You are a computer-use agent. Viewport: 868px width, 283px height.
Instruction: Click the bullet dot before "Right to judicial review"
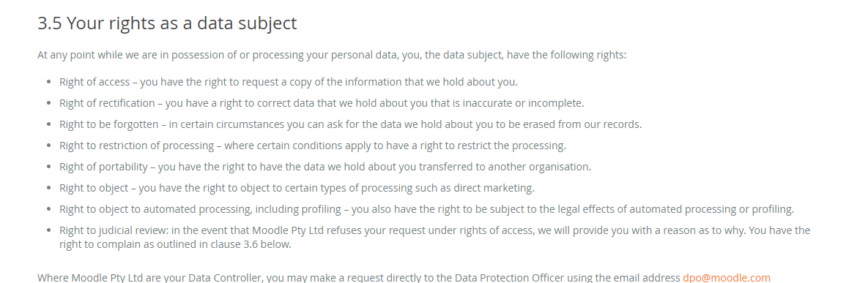click(x=49, y=230)
